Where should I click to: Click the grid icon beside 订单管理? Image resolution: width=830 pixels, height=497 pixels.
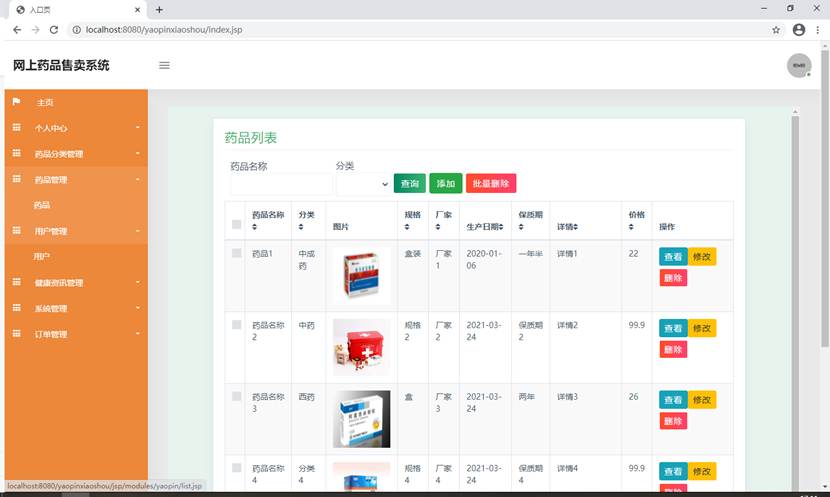[16, 334]
